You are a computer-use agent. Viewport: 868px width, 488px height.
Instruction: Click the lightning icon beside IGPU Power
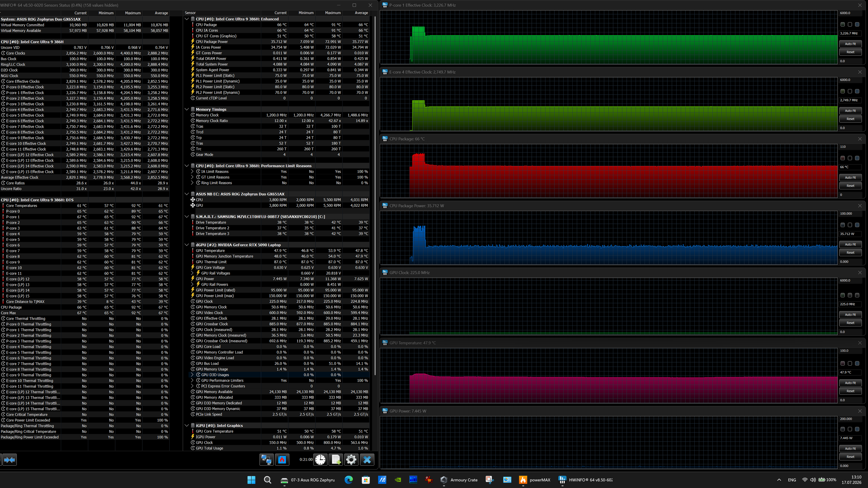[x=193, y=437]
